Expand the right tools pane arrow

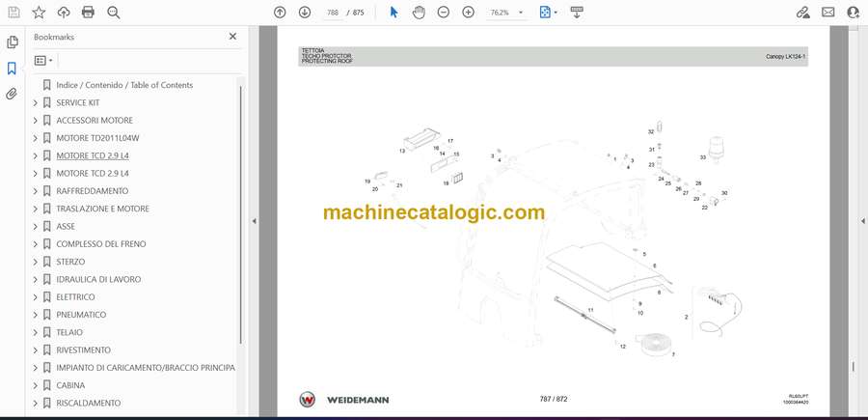click(x=862, y=221)
